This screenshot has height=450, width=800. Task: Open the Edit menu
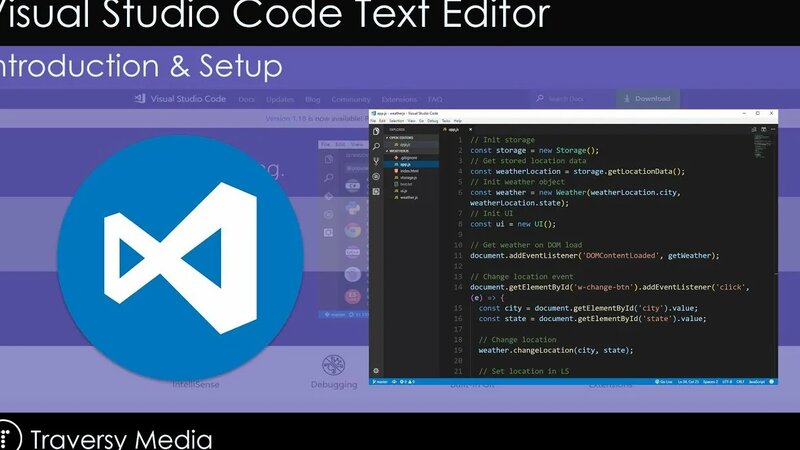382,121
